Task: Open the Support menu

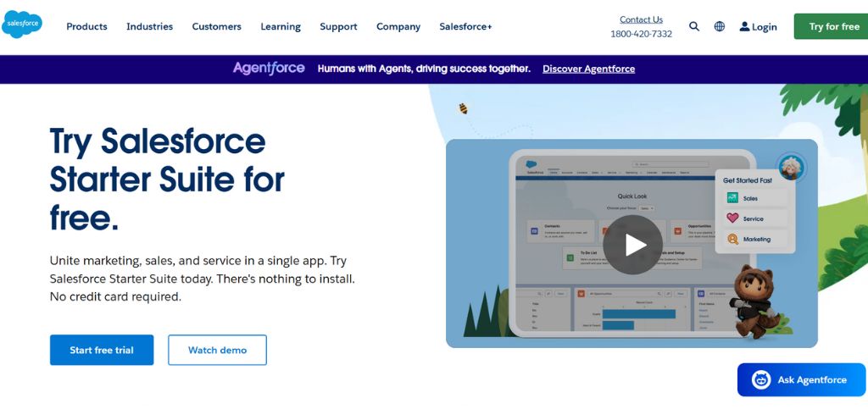Action: click(338, 26)
